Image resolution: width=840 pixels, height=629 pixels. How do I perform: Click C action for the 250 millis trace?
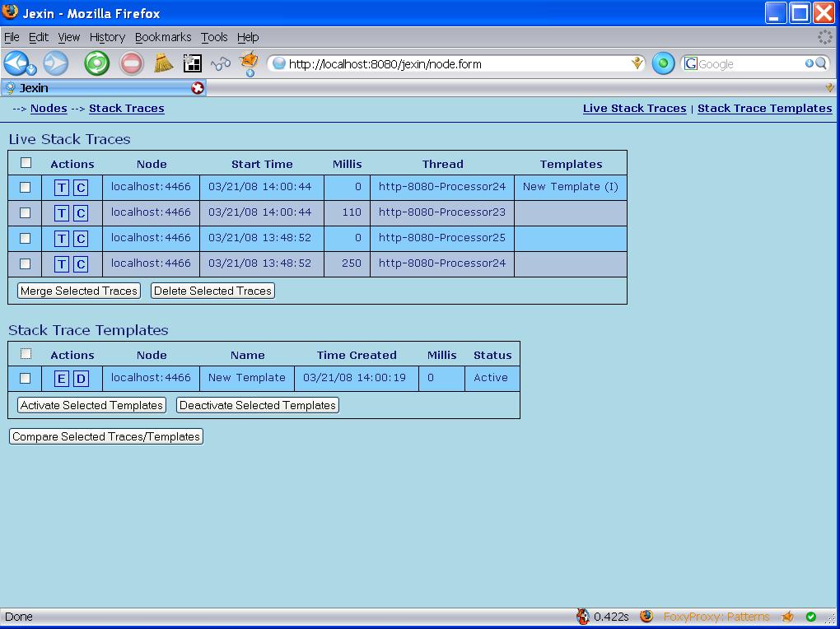81,264
